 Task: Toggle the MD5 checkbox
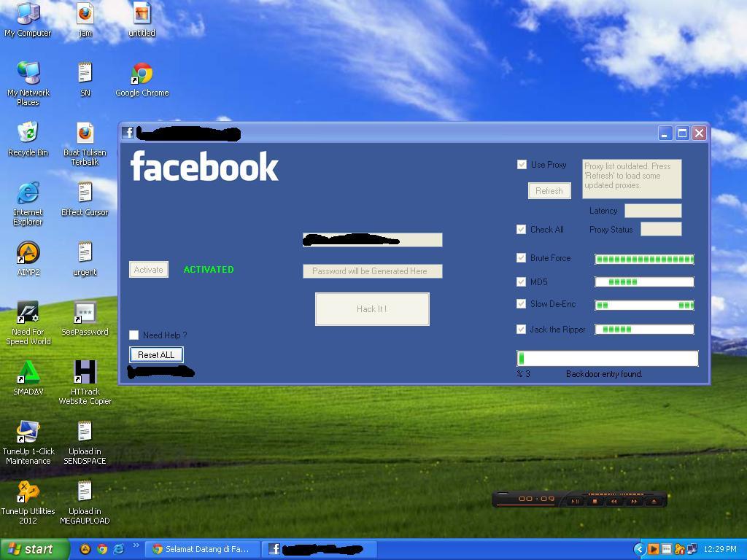521,282
